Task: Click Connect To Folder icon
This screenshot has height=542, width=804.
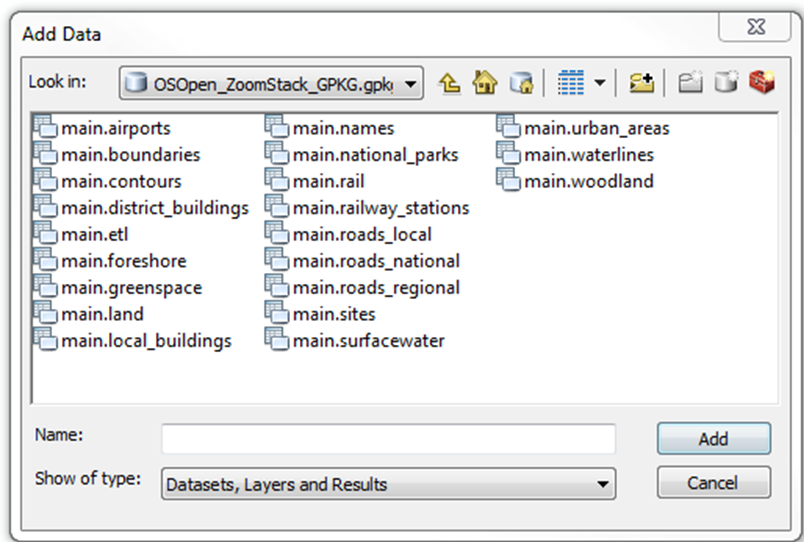Action: click(641, 83)
